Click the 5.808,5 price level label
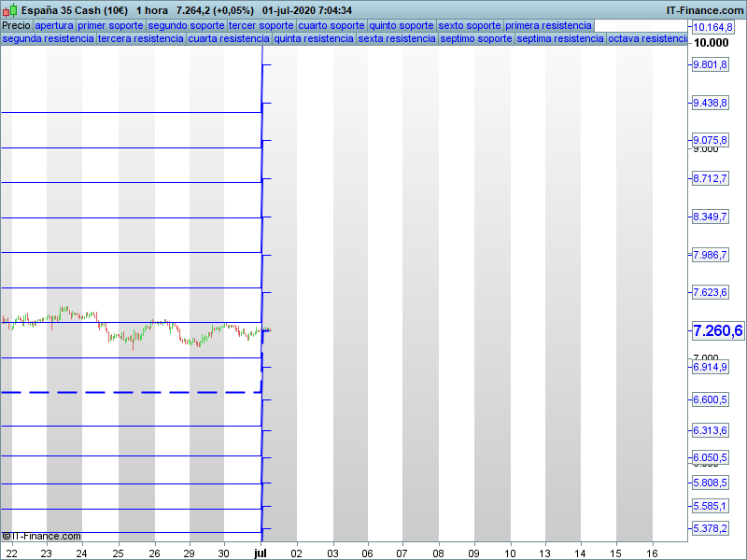Screen dimensions: 747x560 click(x=711, y=483)
